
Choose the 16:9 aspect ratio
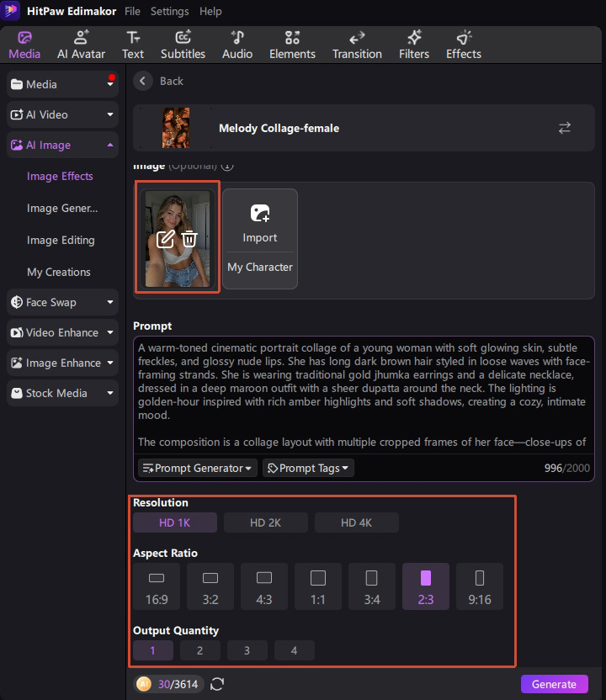(x=157, y=586)
